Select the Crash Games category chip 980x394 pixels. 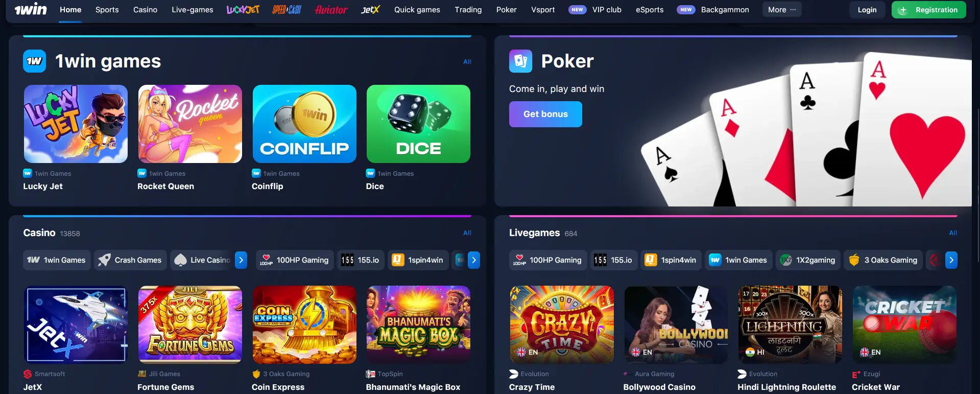tap(130, 260)
